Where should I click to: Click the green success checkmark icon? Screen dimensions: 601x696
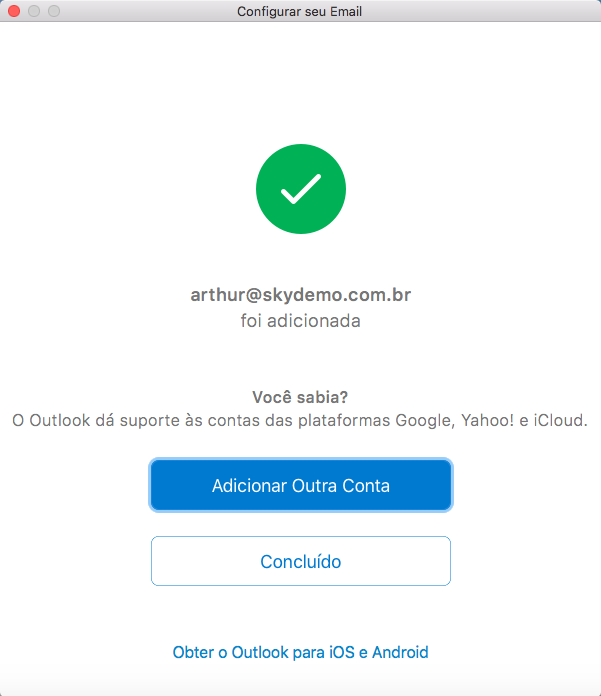[301, 189]
